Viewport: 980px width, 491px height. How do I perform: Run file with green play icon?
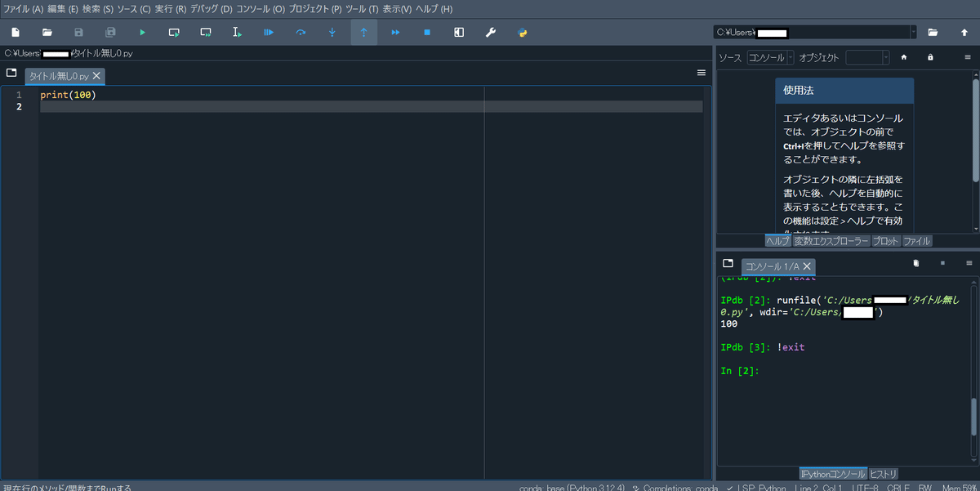tap(142, 33)
